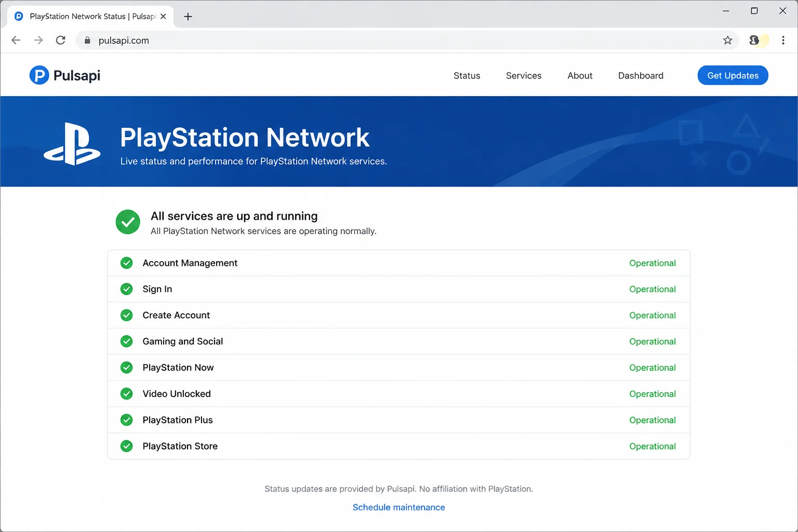Click the green check beside PlayStation Now
The image size is (798, 532).
(126, 367)
